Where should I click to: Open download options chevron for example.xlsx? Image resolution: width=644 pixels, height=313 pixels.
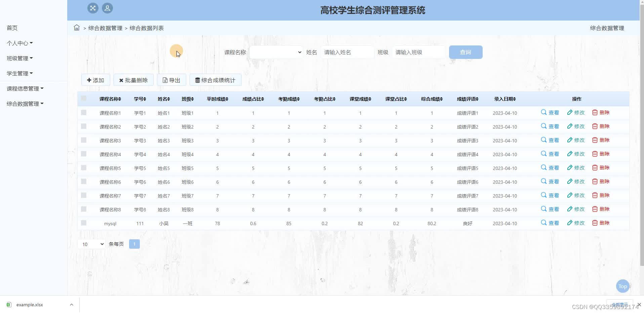coord(71,305)
